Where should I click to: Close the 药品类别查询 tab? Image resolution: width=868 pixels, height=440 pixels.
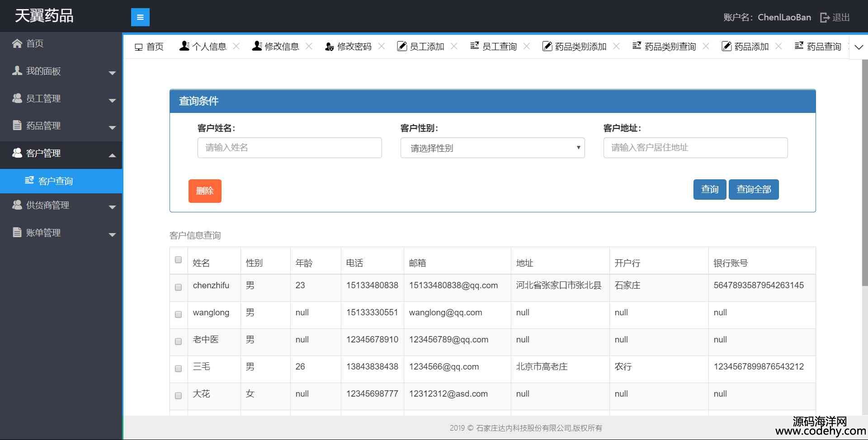pyautogui.click(x=706, y=46)
